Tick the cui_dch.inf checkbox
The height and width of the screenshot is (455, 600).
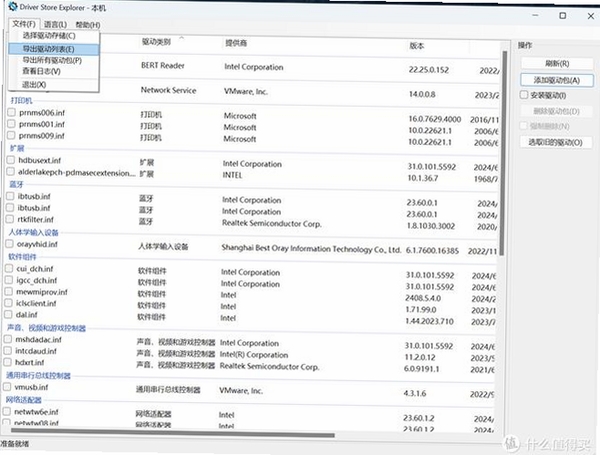coord(9,268)
